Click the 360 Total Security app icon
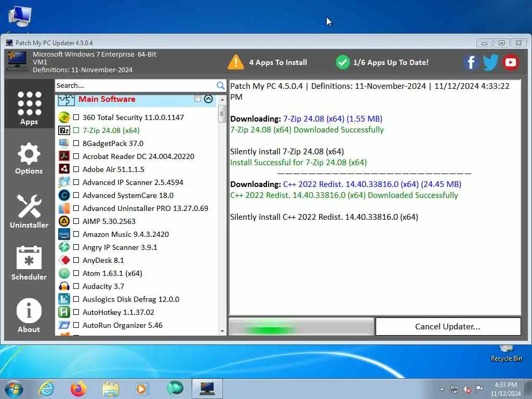The image size is (532, 399). point(64,117)
